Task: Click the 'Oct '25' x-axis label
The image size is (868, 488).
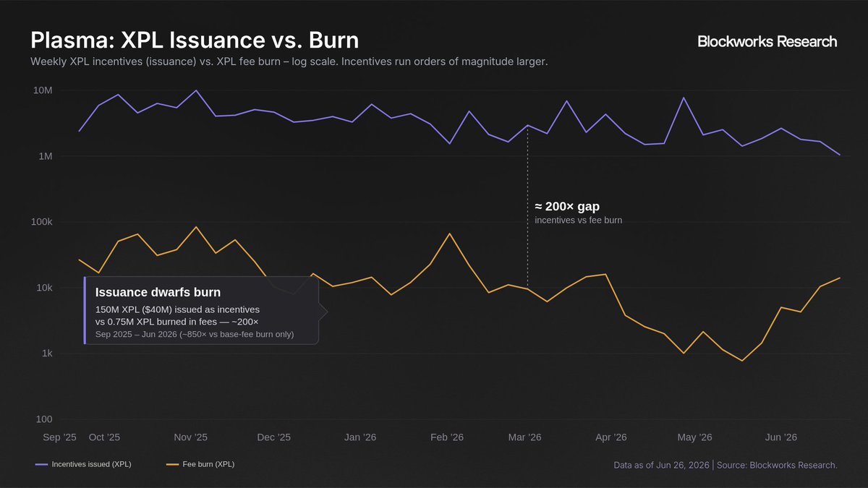Action: [104, 437]
